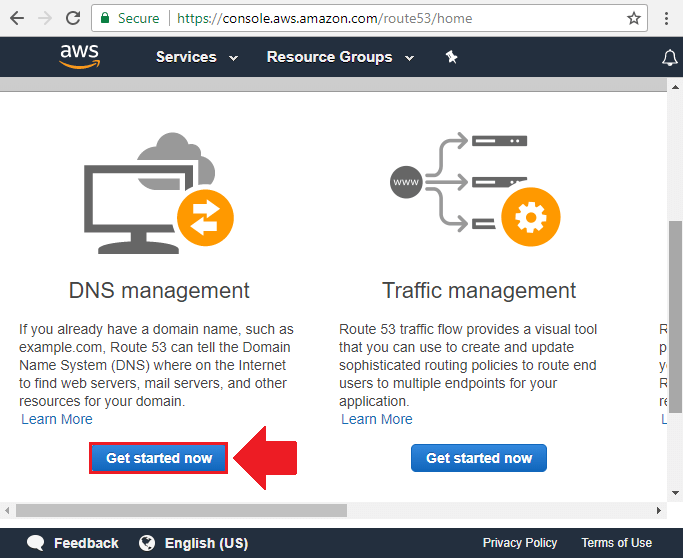Click the globe language icon
This screenshot has height=558, width=683.
coord(147,543)
